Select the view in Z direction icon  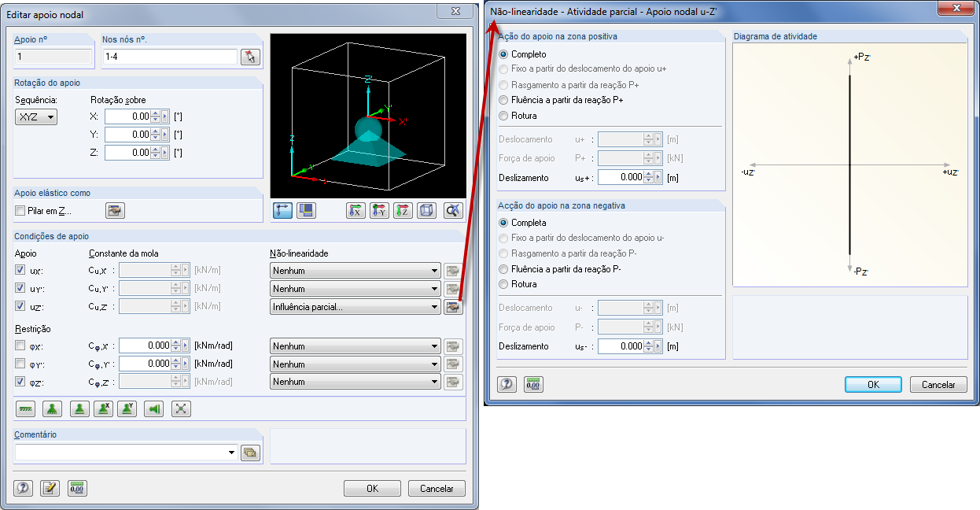pyautogui.click(x=403, y=210)
